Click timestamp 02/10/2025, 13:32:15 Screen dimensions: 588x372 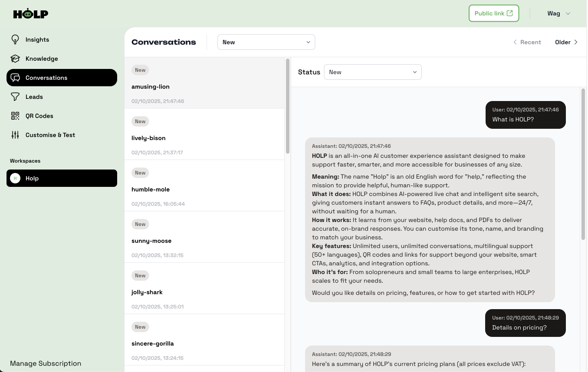point(158,255)
